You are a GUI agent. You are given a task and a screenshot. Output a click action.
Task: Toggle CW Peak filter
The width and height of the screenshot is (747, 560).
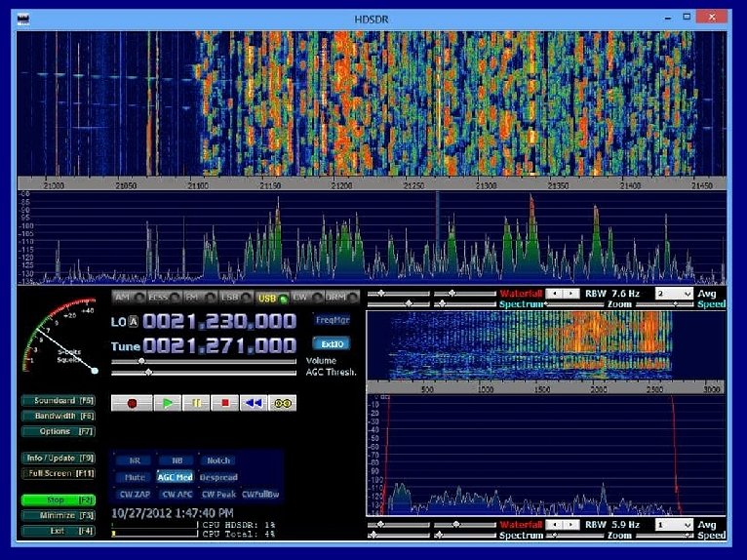coord(218,495)
